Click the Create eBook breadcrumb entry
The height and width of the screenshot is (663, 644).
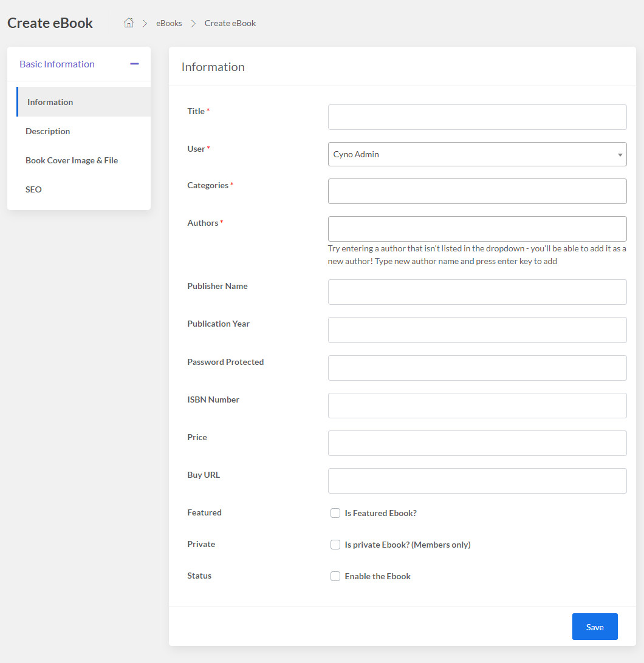230,23
